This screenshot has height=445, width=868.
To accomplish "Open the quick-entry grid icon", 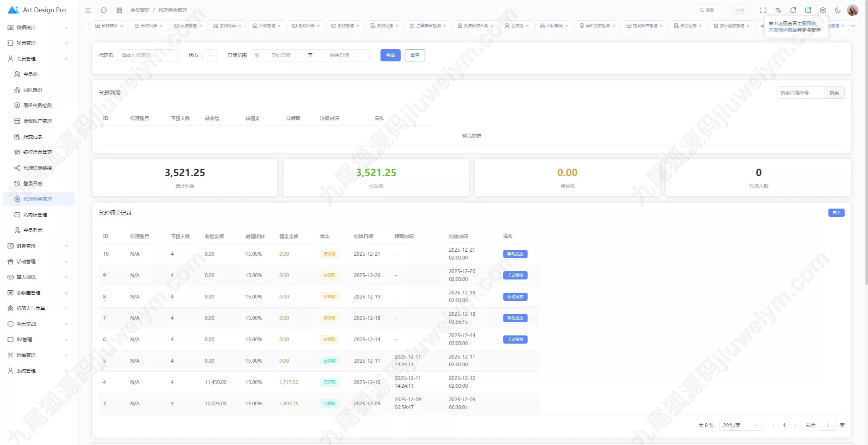I will point(119,10).
